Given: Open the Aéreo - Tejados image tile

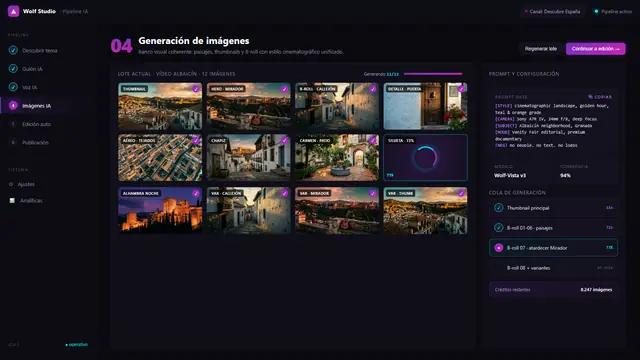Looking at the screenshot, I should 160,158.
